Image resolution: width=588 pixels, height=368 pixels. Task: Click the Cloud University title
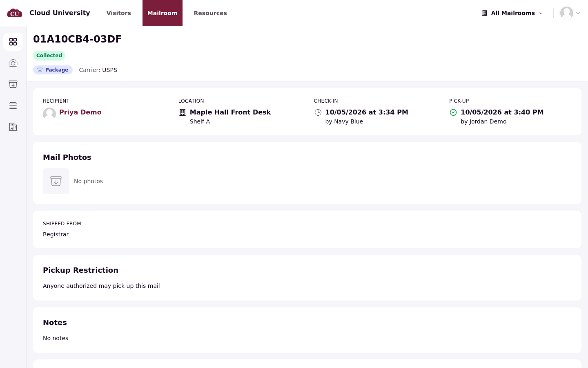pyautogui.click(x=60, y=13)
